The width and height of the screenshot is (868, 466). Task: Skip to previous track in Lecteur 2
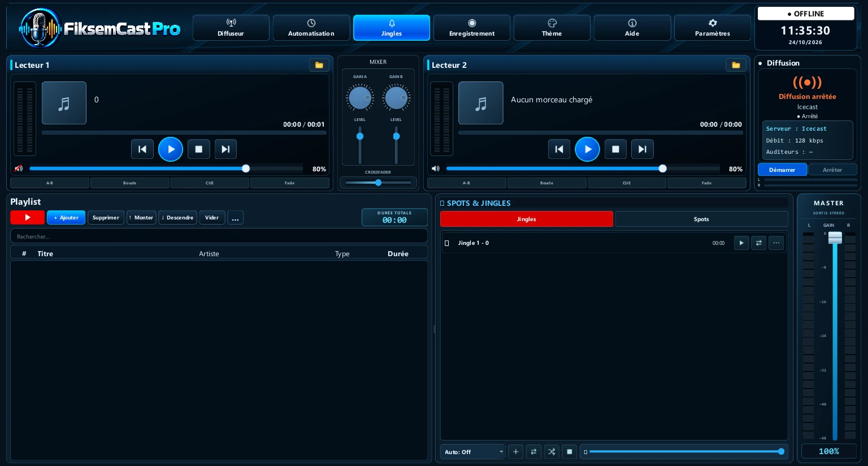[559, 149]
